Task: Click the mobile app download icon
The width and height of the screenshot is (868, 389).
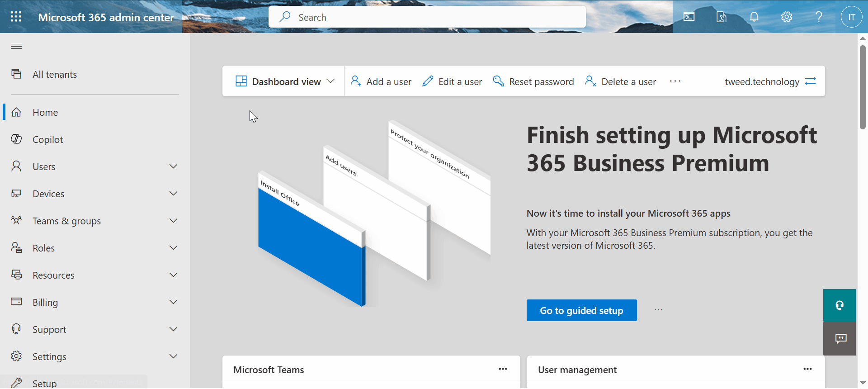Action: 722,17
